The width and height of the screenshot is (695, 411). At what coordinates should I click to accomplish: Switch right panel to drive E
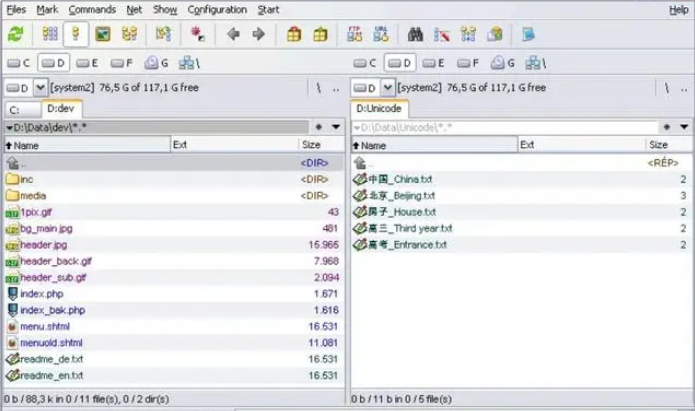[433, 63]
